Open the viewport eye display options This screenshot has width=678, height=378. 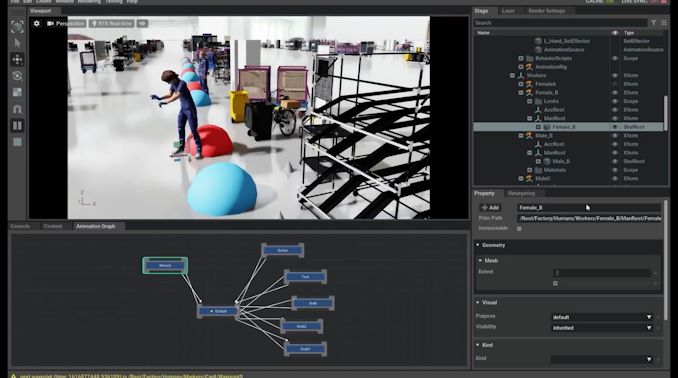[x=142, y=23]
